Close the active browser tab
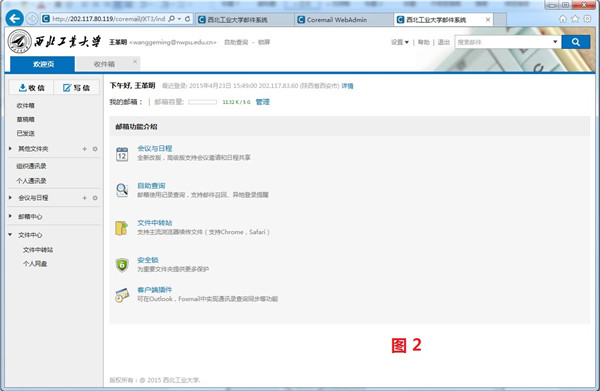 [488, 20]
